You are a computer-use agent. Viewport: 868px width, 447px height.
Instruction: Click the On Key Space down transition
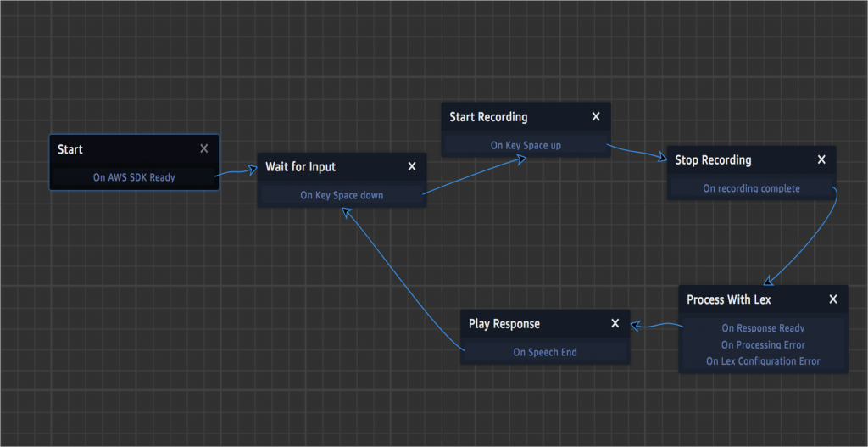click(342, 195)
